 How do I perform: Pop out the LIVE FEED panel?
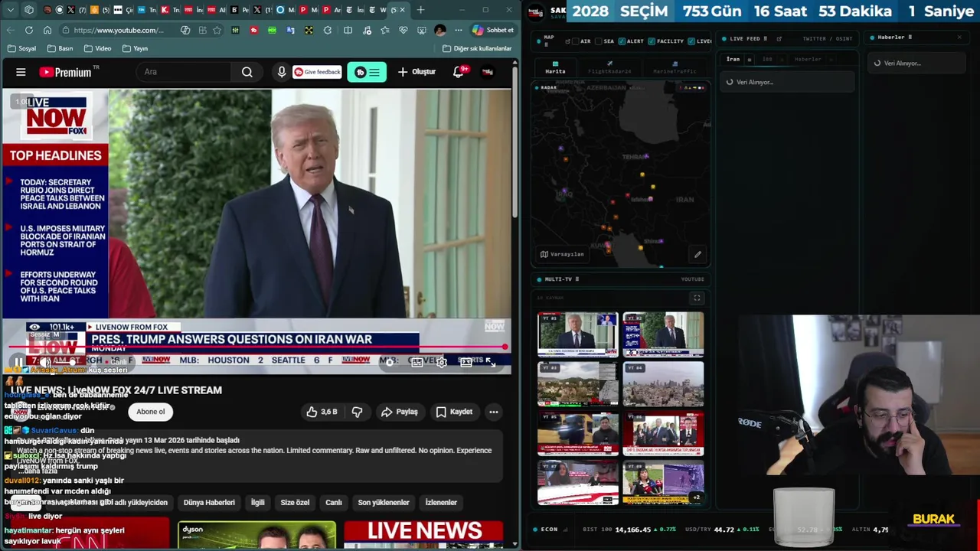click(779, 38)
